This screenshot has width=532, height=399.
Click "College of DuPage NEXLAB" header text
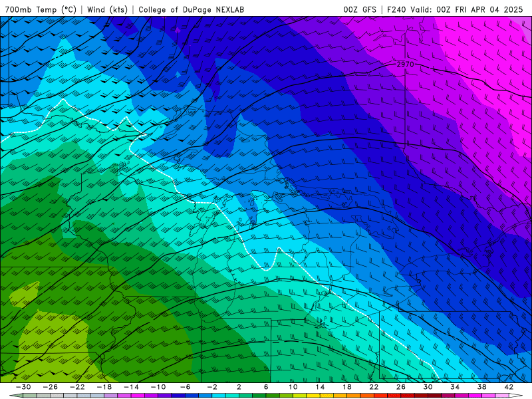coord(191,9)
